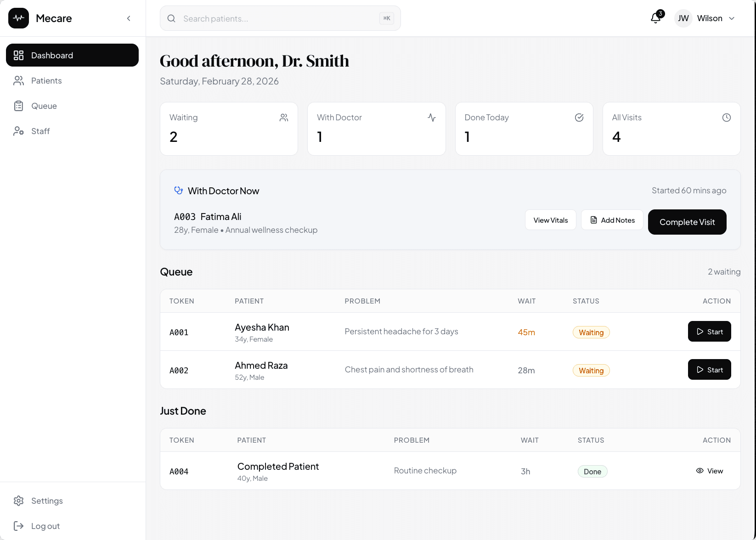Image resolution: width=756 pixels, height=540 pixels.
Task: Click the "Started 60 mins ago" label
Action: pos(689,191)
